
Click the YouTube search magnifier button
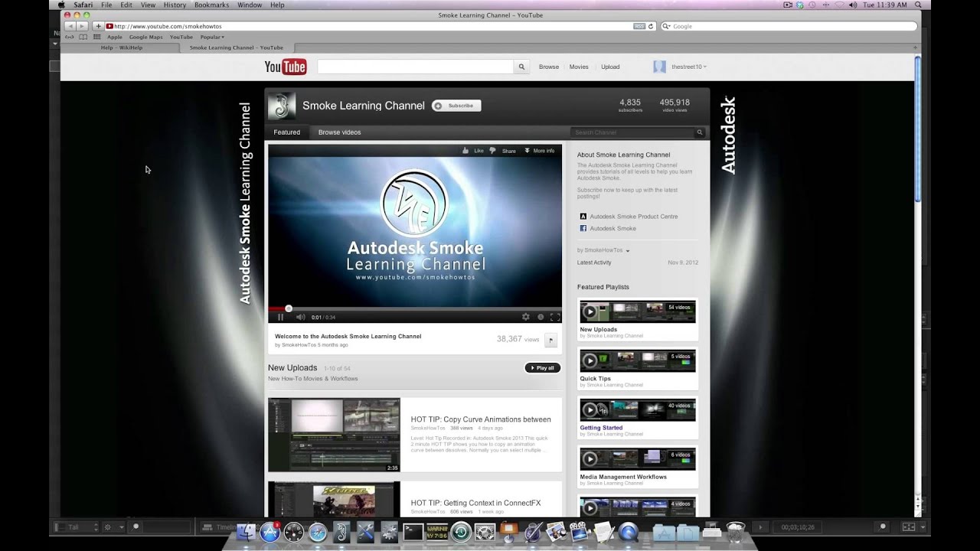point(521,67)
